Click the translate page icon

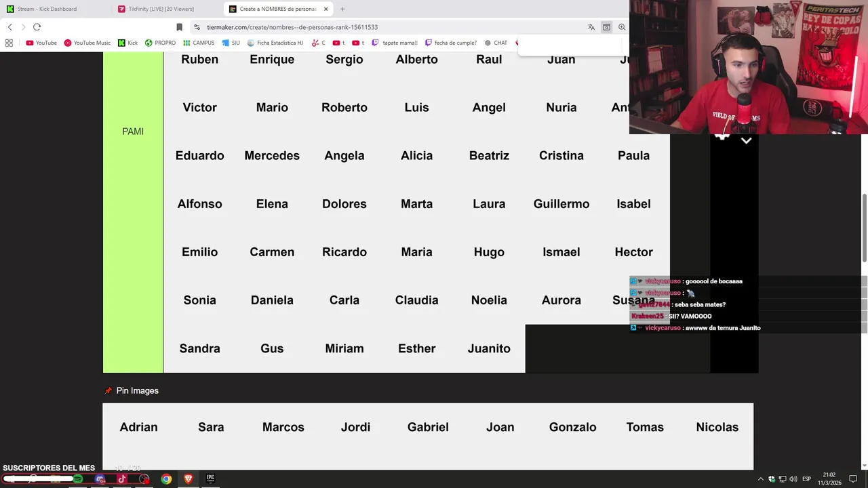591,27
